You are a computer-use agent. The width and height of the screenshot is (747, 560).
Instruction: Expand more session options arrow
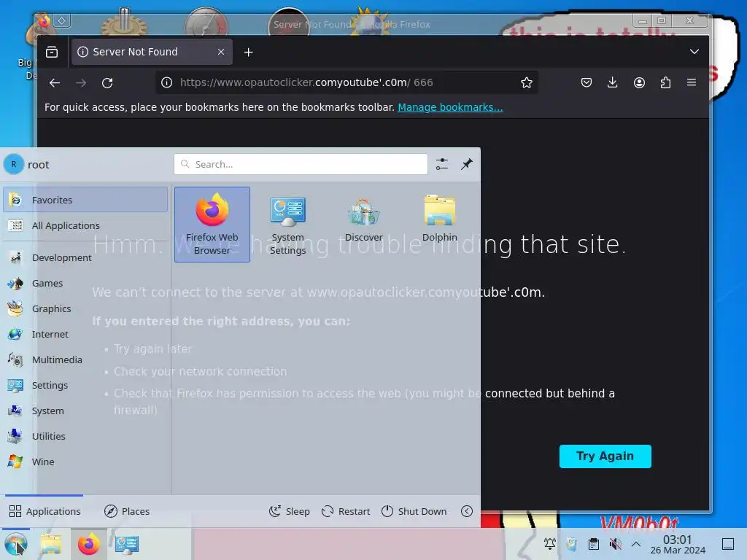point(467,511)
